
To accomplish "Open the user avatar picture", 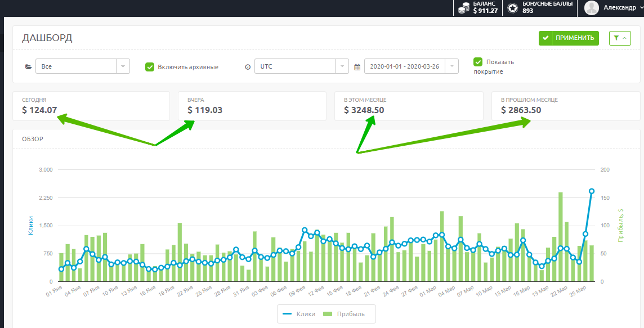I will (592, 8).
